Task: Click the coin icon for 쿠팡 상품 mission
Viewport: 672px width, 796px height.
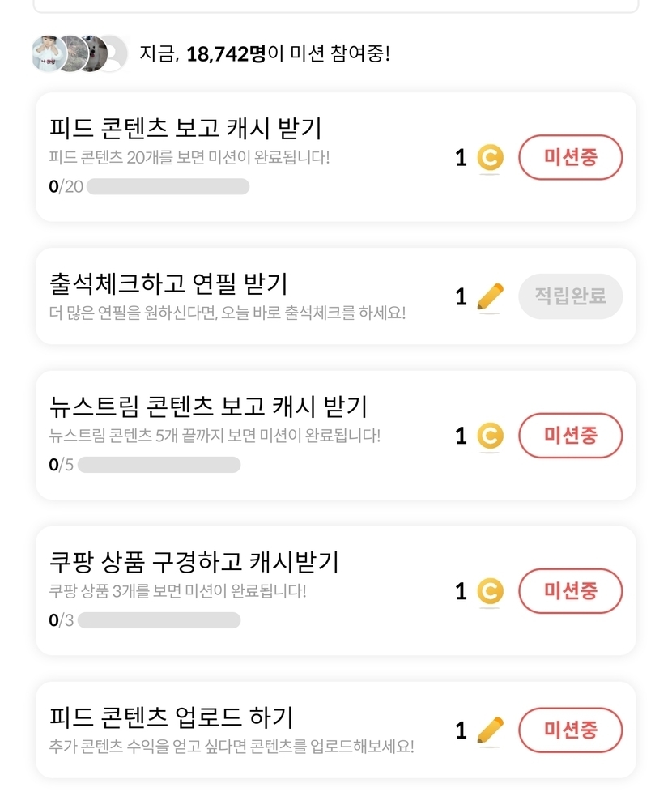Action: [489, 592]
